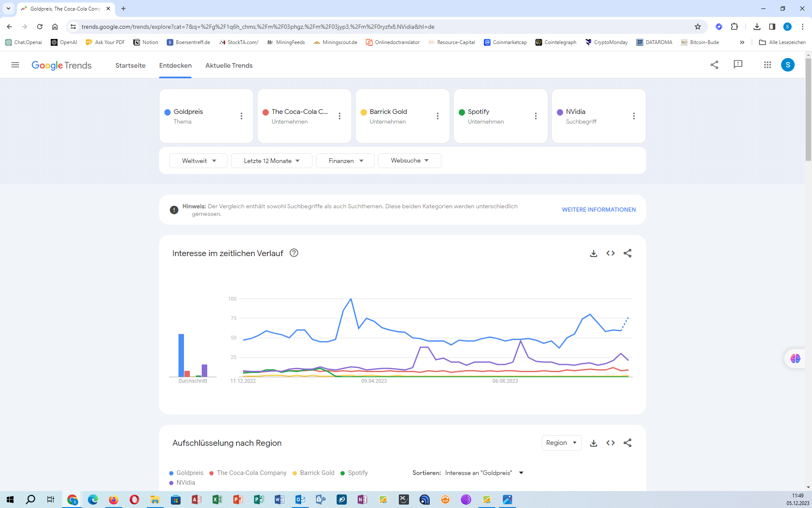Share the Interesse im zeitlichen Verlauf chart
This screenshot has height=508, width=812.
coord(627,253)
